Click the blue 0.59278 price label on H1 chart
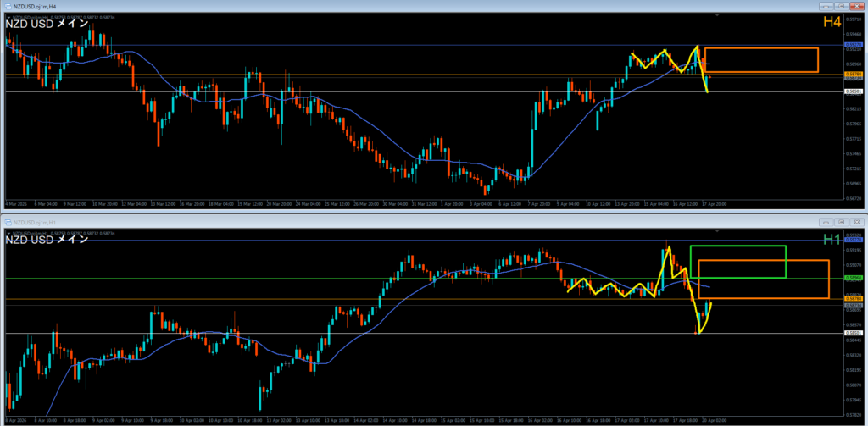The height and width of the screenshot is (426, 868). pyautogui.click(x=854, y=240)
